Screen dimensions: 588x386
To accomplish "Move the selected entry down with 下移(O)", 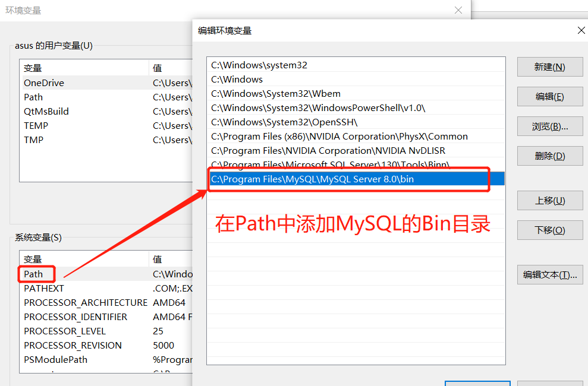I will [550, 230].
